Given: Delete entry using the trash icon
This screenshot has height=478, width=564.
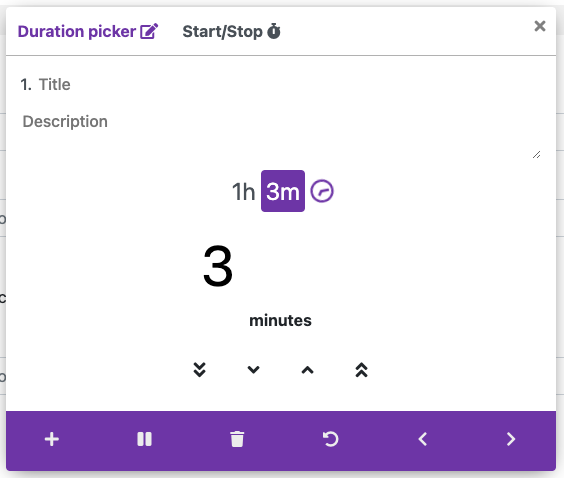Looking at the screenshot, I should pyautogui.click(x=237, y=439).
